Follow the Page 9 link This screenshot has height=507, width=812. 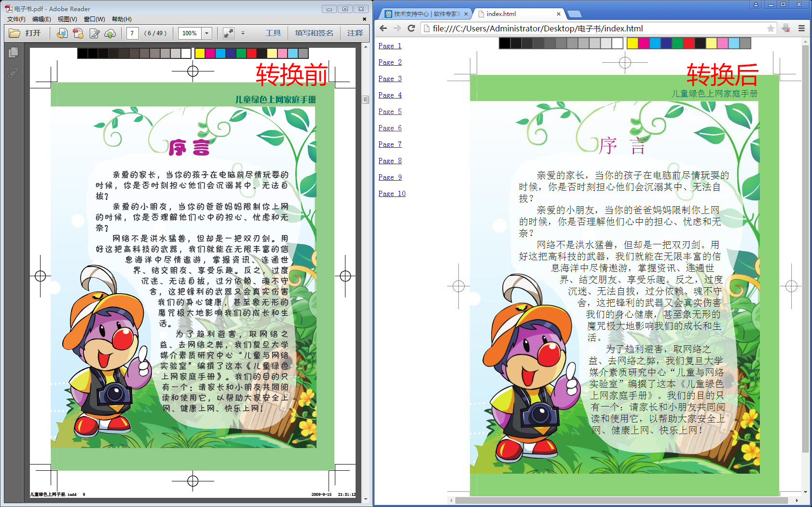390,177
